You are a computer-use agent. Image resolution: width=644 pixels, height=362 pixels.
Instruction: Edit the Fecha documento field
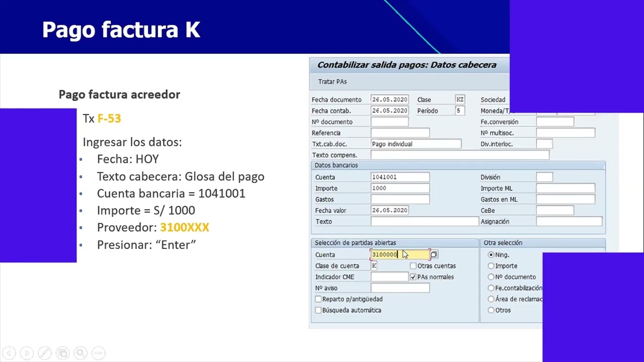(389, 100)
